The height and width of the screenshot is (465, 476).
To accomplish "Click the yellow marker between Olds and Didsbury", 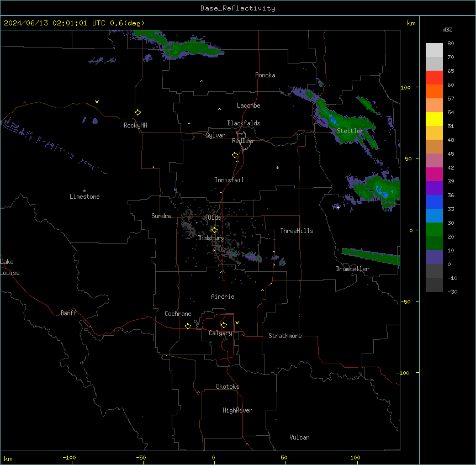I will pyautogui.click(x=214, y=230).
